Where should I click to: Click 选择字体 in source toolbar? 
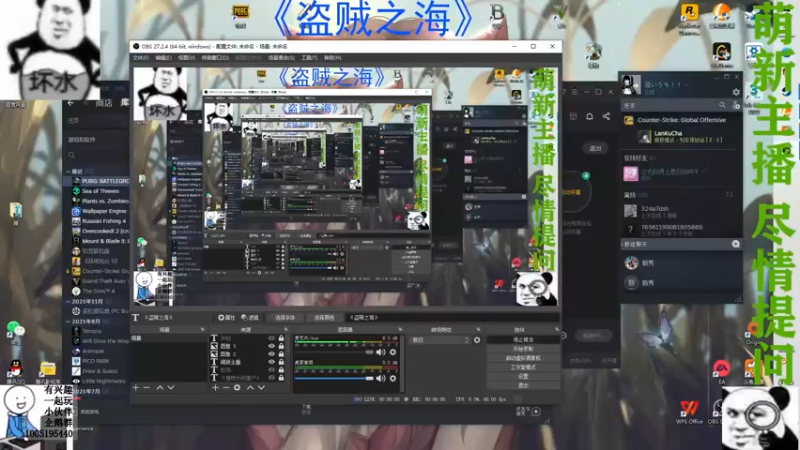point(285,318)
